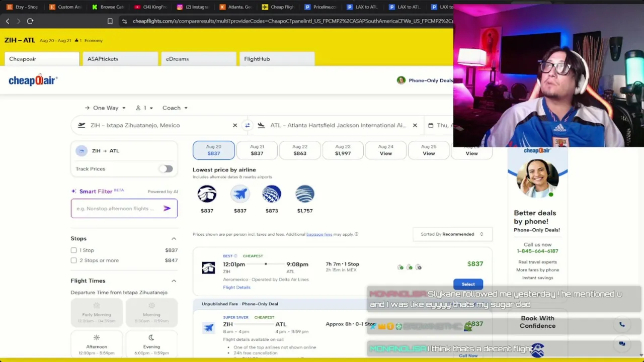
Task: Open the One Way trip type dropdown
Action: coord(105,108)
